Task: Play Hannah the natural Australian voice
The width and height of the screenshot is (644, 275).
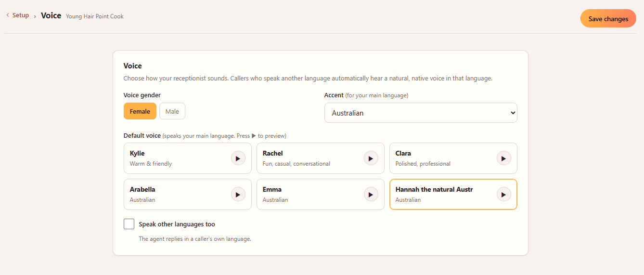Action: tap(503, 194)
